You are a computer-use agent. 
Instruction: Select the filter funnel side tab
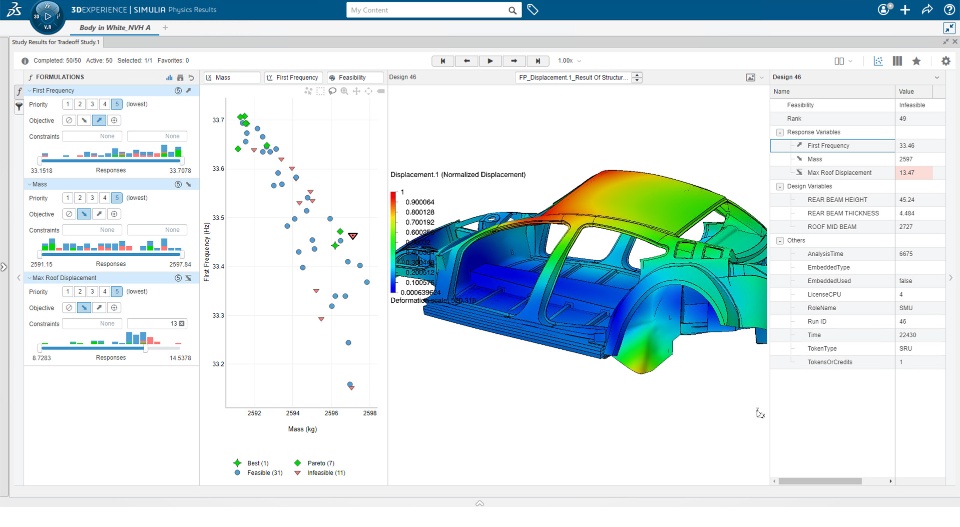[x=19, y=107]
